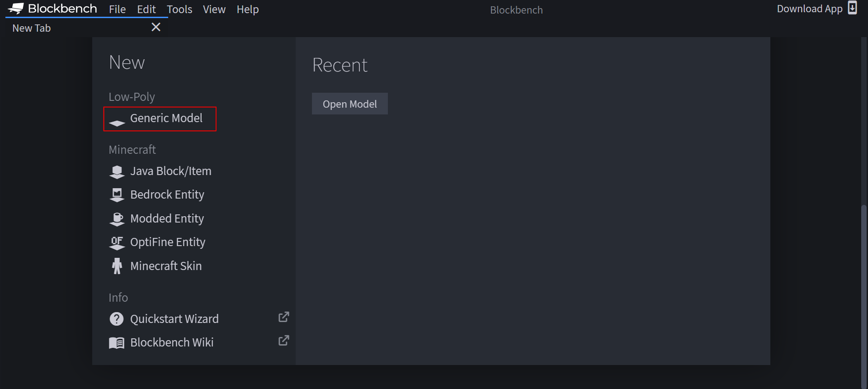This screenshot has height=389, width=868.
Task: Open the View menu
Action: click(x=214, y=9)
